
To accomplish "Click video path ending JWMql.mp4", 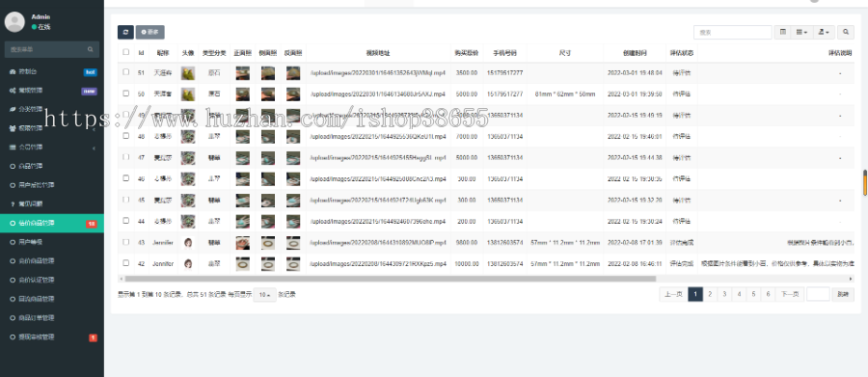I will (x=377, y=72).
